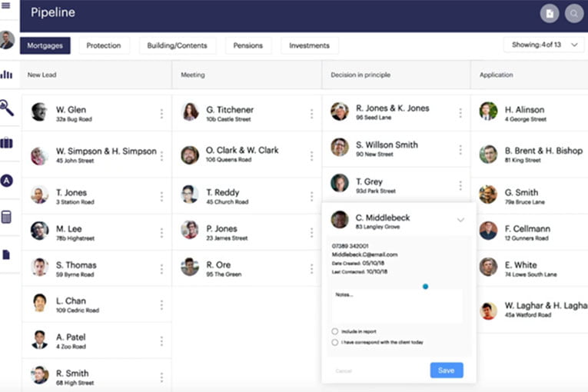
Task: Switch to the Protection tab
Action: [104, 45]
